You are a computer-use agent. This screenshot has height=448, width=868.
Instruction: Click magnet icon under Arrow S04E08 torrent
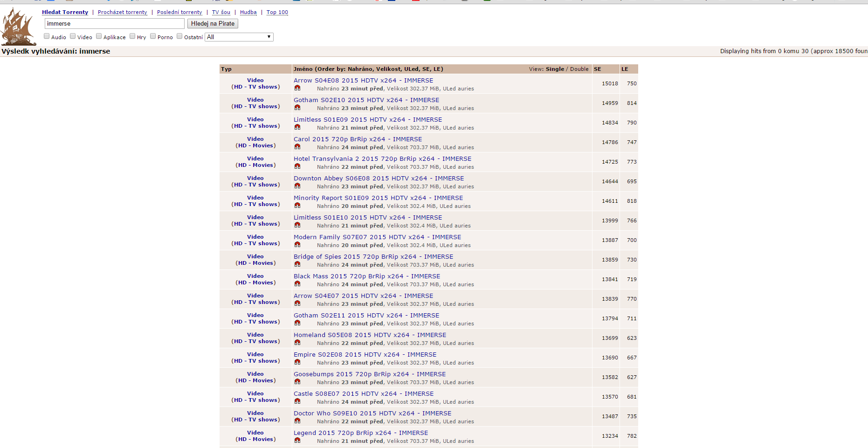coord(297,88)
